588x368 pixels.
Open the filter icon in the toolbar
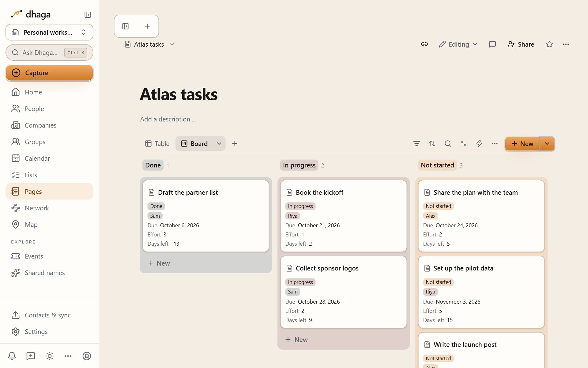(x=417, y=144)
